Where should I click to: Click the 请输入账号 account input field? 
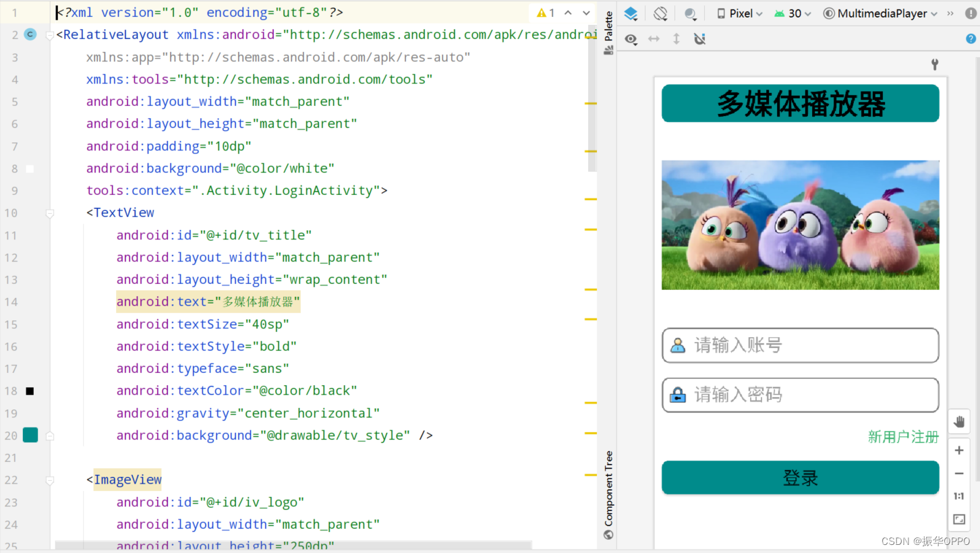[801, 345]
